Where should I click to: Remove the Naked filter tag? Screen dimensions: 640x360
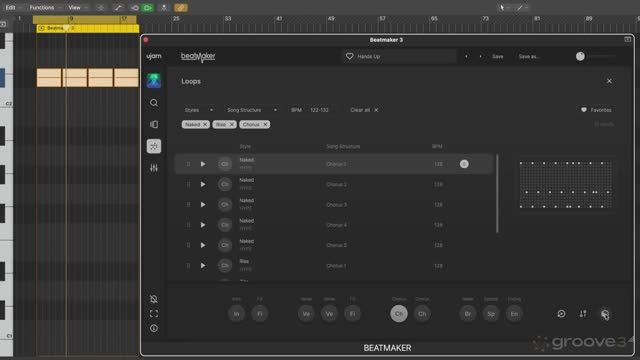pyautogui.click(x=205, y=124)
